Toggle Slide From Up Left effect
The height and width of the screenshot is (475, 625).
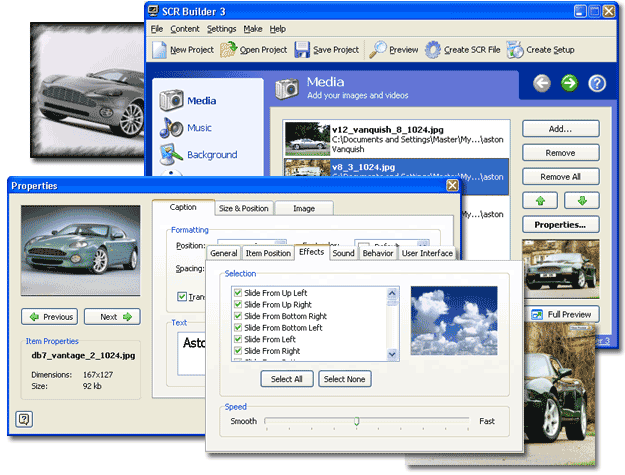click(238, 293)
